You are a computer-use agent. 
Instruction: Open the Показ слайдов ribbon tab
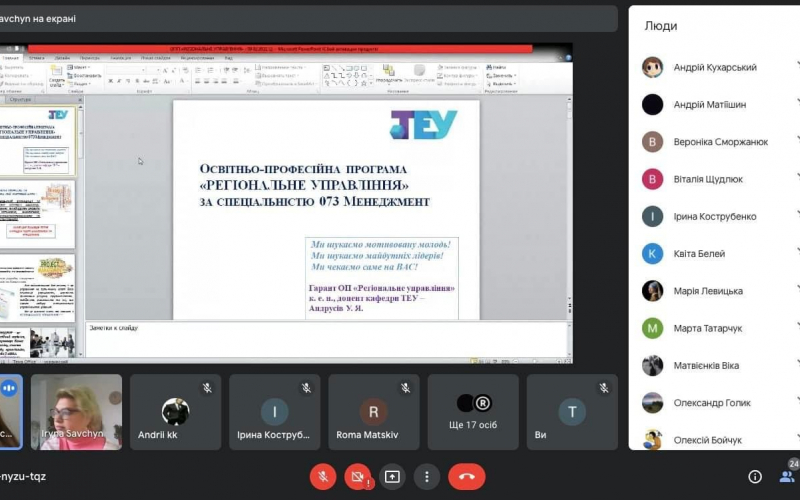point(156,58)
